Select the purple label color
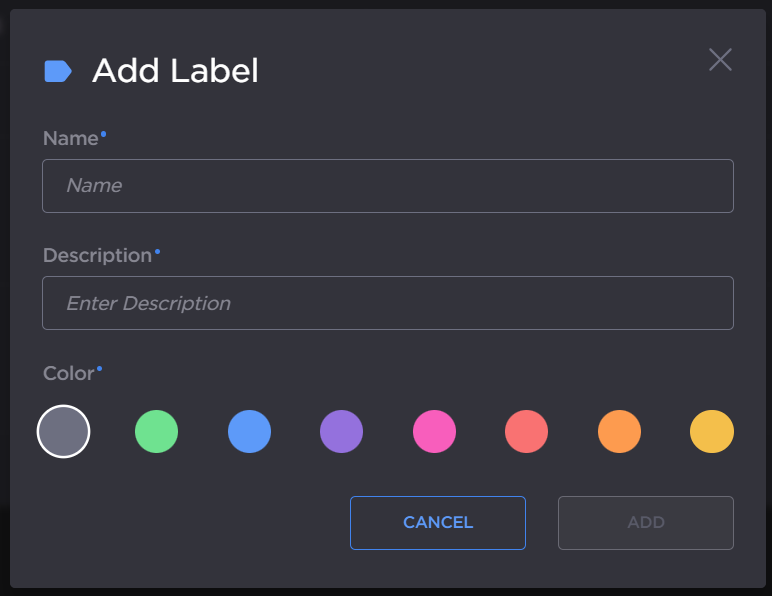Viewport: 772px width, 596px height. pyautogui.click(x=341, y=432)
